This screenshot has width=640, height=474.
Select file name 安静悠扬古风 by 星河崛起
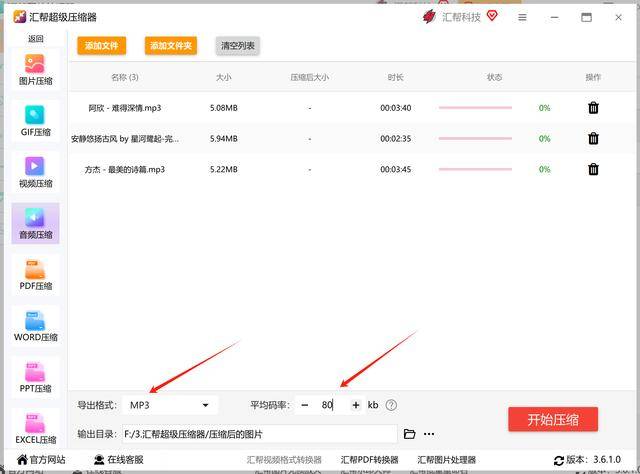125,138
